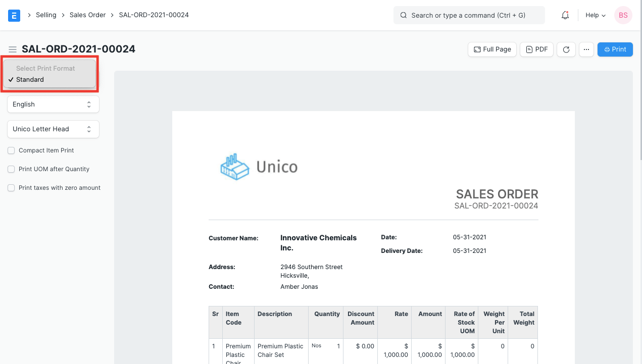Open the Help dropdown menu

595,15
